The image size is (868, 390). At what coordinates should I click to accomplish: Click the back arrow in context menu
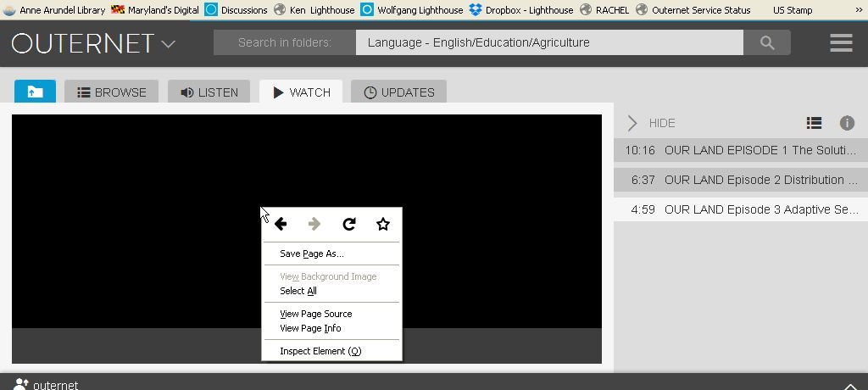281,224
